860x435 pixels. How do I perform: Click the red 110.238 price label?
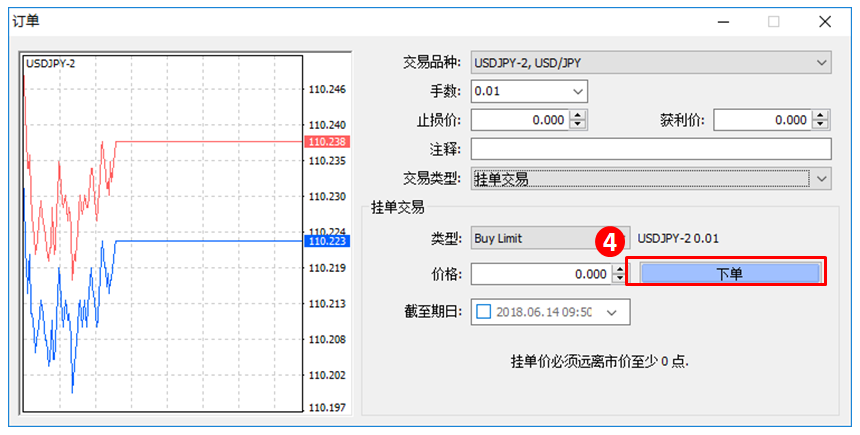click(x=325, y=142)
